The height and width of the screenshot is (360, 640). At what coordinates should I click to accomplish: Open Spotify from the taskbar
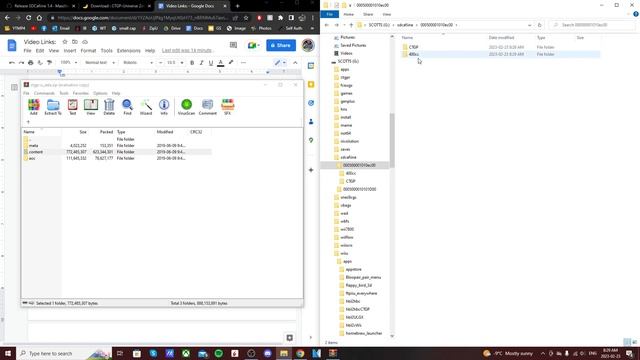pyautogui.click(x=219, y=353)
